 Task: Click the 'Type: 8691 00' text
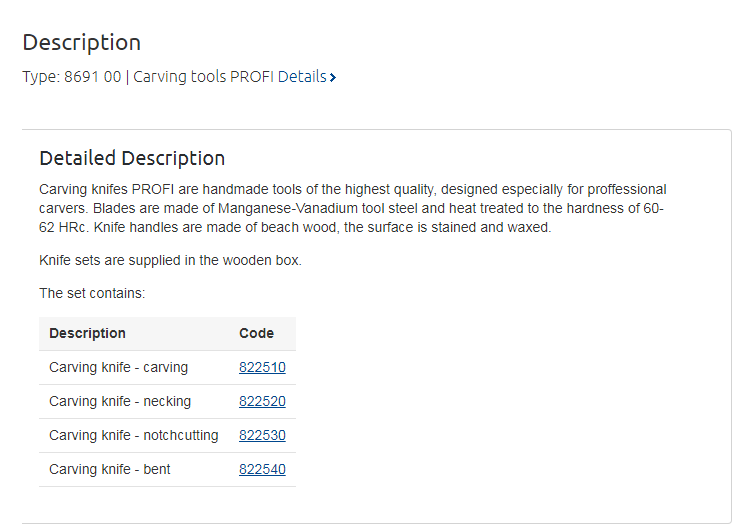72,76
